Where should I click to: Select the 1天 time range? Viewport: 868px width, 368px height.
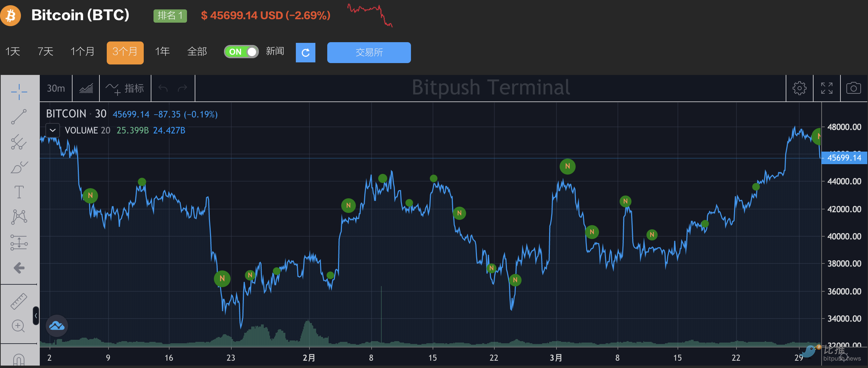coord(13,52)
